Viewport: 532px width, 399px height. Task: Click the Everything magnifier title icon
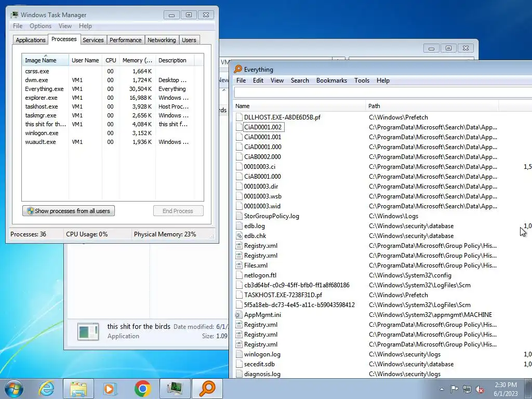click(238, 69)
